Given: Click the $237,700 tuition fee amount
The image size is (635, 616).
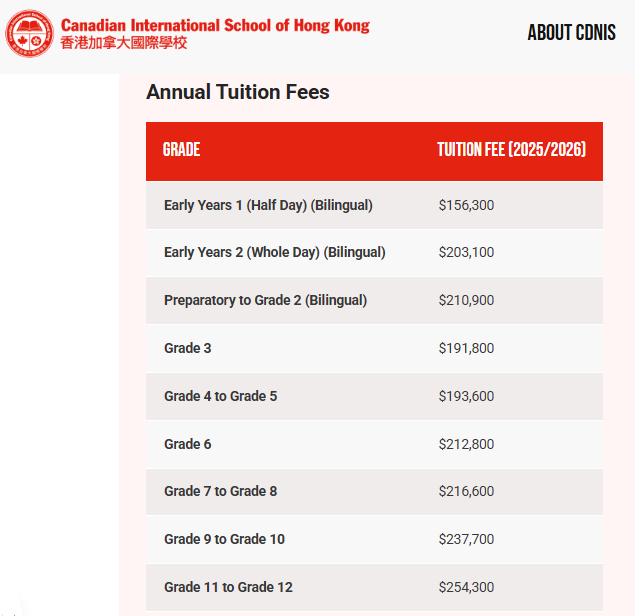Looking at the screenshot, I should coord(466,539).
